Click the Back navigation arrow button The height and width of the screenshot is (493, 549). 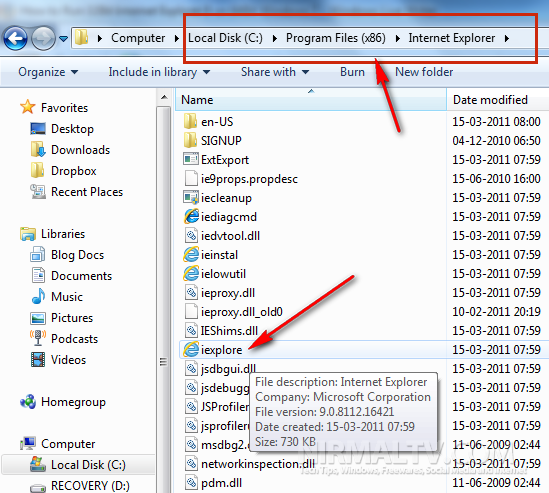point(15,38)
